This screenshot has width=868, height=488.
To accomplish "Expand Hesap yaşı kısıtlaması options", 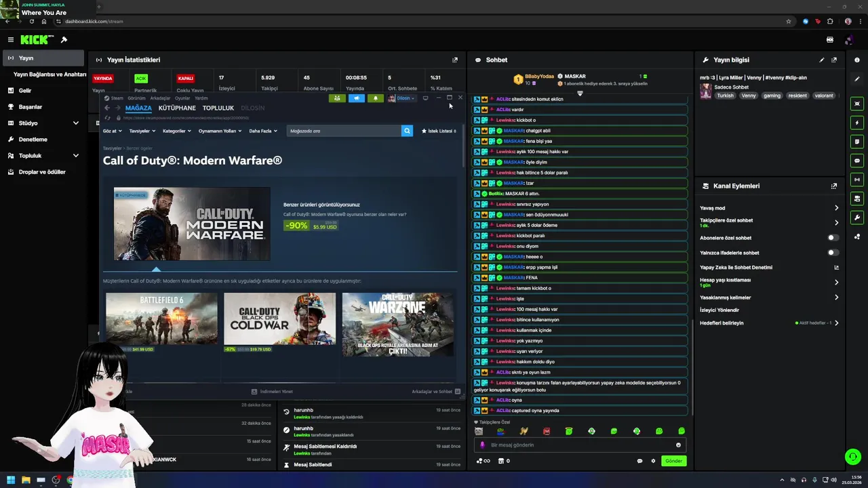I will tap(836, 282).
